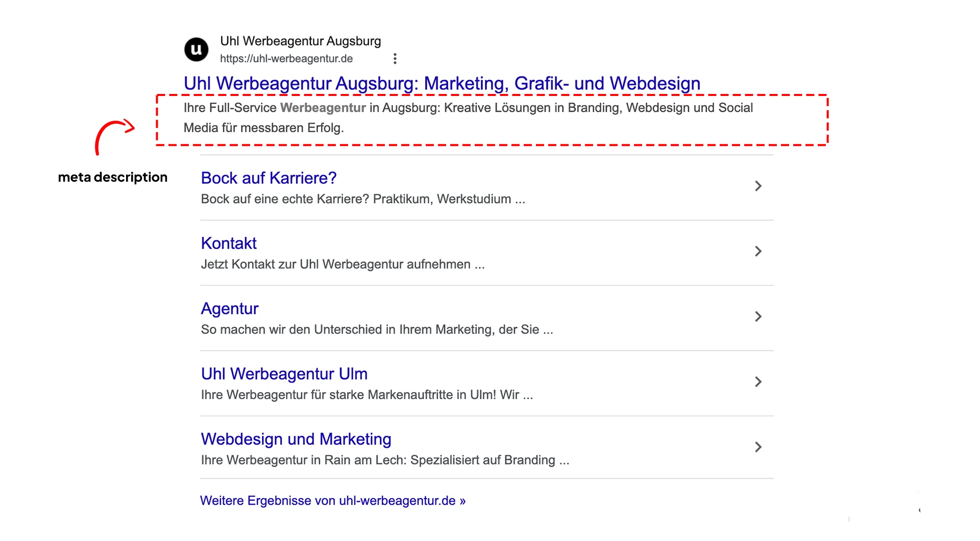Click the chevron beside Kontakt
This screenshot has width=980, height=541.
point(758,251)
